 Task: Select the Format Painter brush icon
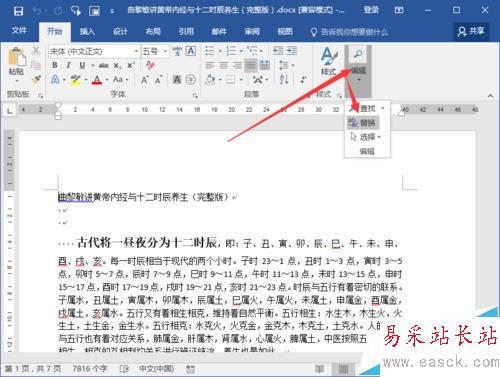36,79
